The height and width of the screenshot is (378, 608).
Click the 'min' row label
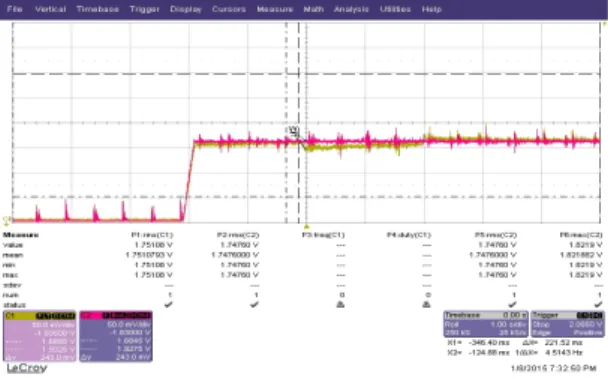click(9, 265)
